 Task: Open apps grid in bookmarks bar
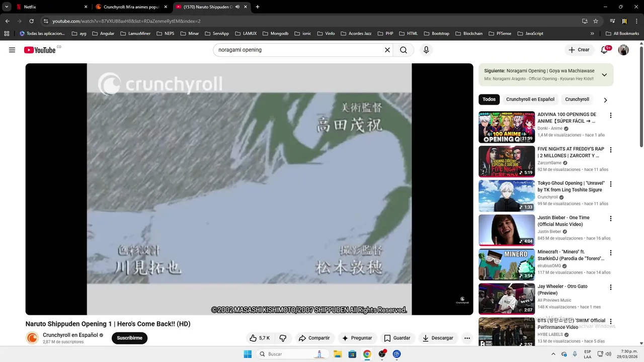[x=7, y=33]
